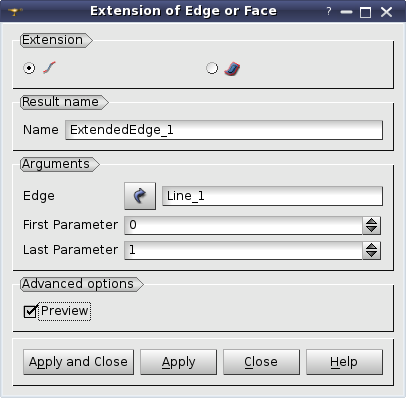Increase the Last Parameter value

[371, 246]
